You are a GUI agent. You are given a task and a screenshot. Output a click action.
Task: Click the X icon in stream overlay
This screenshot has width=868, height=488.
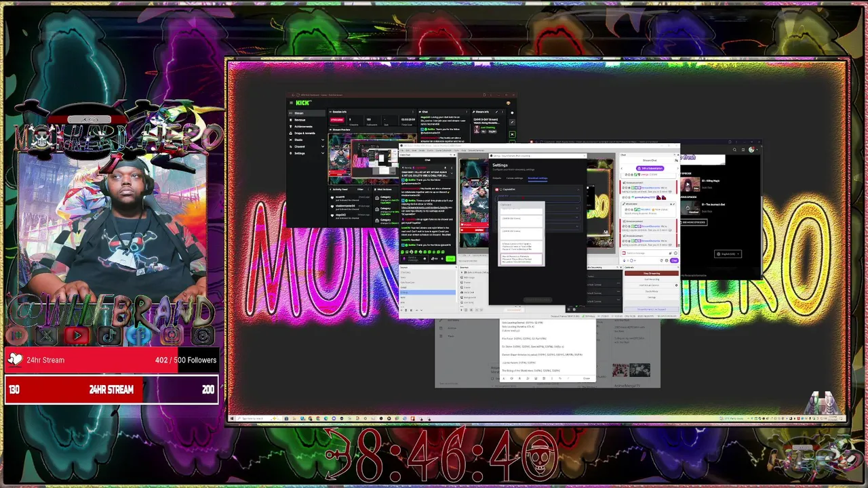pyautogui.click(x=46, y=335)
